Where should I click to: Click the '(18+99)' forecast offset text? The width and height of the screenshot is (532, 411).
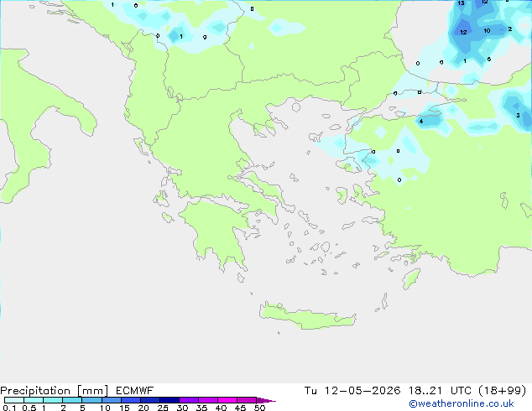point(502,391)
